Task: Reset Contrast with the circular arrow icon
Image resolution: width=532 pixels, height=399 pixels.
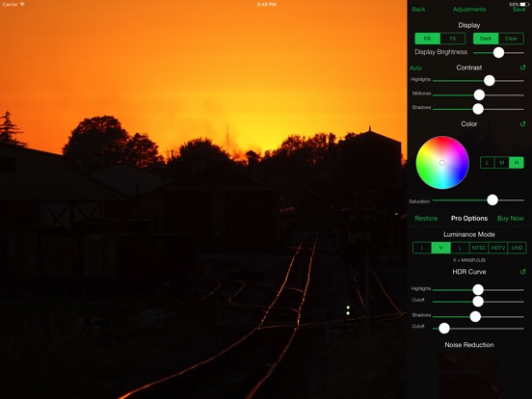Action: coord(522,67)
